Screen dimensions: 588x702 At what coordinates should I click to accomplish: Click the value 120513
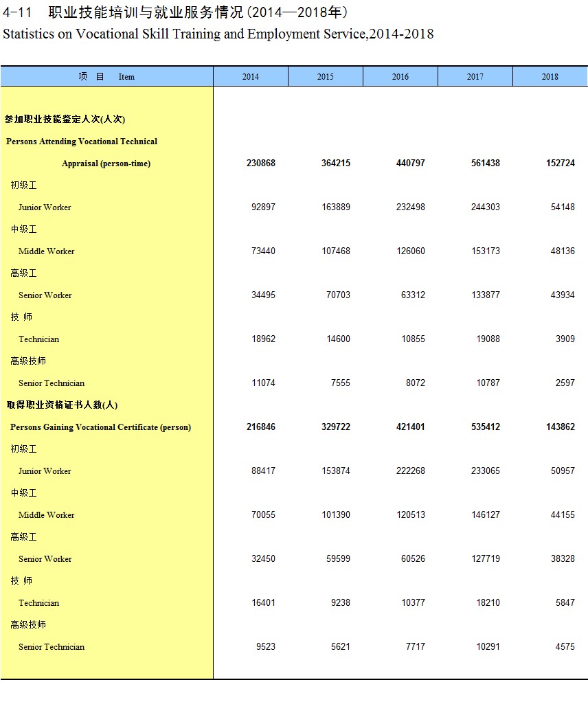[411, 514]
